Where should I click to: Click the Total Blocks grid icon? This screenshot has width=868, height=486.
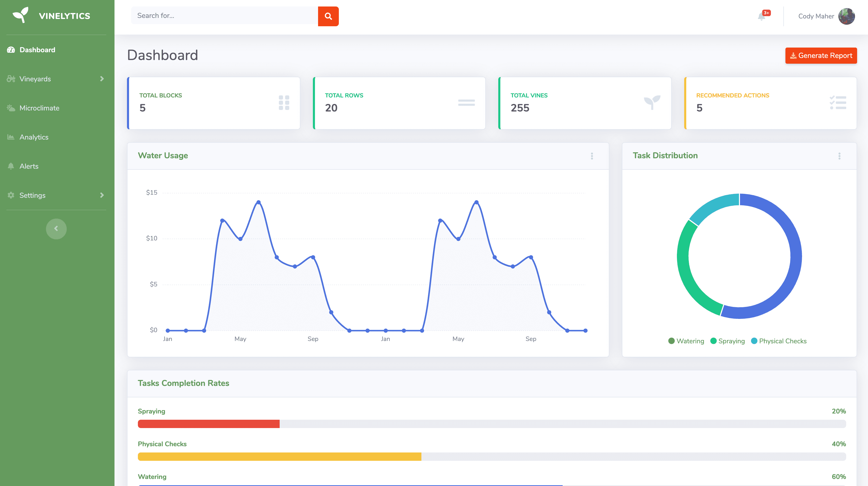pyautogui.click(x=284, y=103)
